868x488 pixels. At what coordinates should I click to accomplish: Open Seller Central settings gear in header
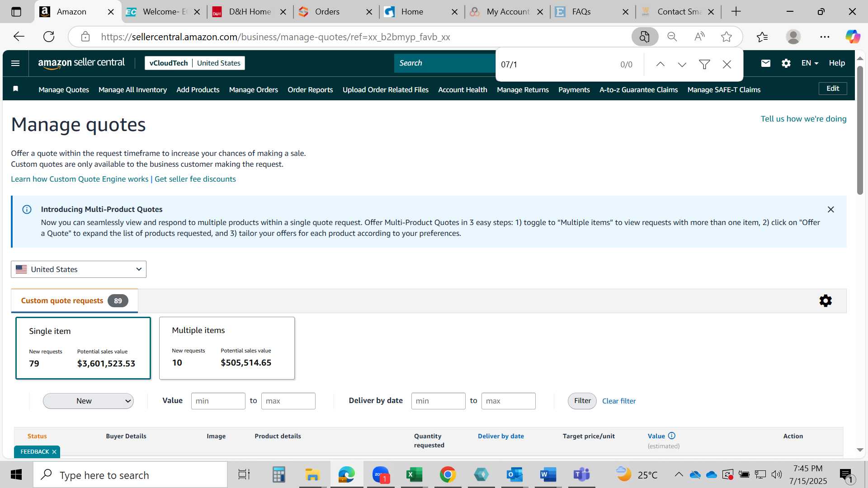pyautogui.click(x=786, y=63)
